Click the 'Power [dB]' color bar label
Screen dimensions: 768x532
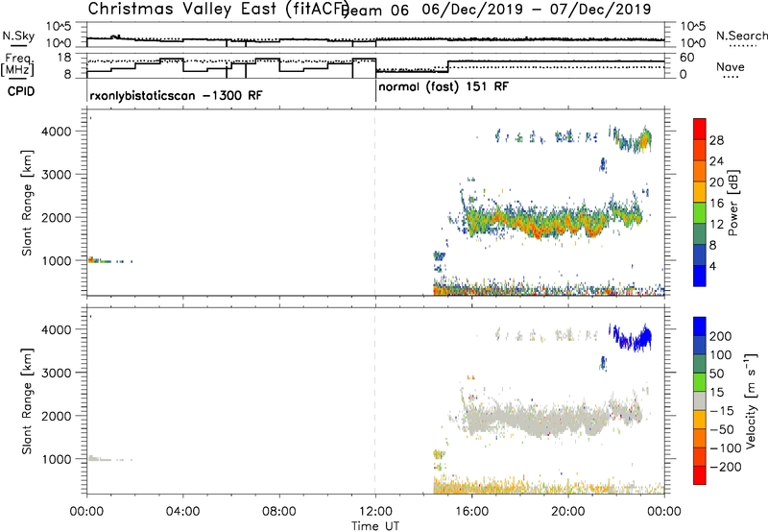(732, 203)
